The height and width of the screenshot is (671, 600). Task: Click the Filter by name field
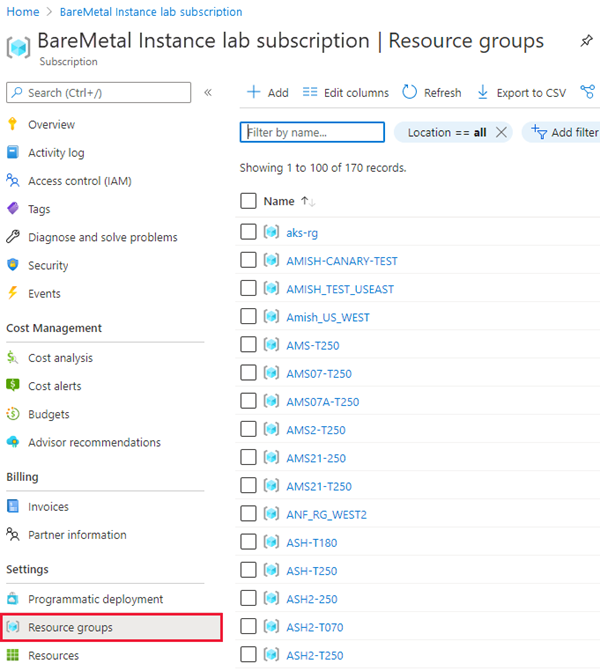click(x=312, y=132)
